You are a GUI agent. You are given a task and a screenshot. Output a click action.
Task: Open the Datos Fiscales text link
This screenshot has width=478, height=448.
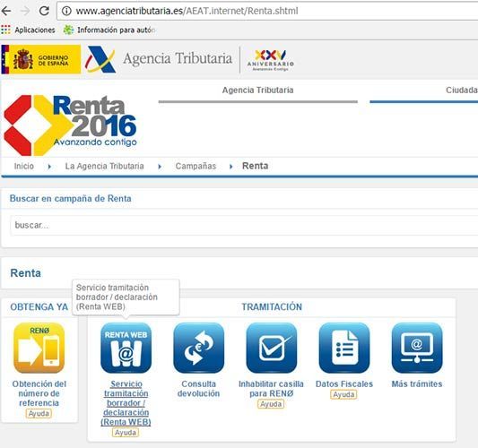(344, 383)
